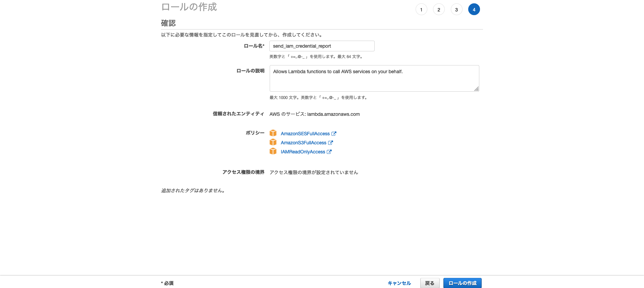Click the 戻る button

pyautogui.click(x=430, y=283)
